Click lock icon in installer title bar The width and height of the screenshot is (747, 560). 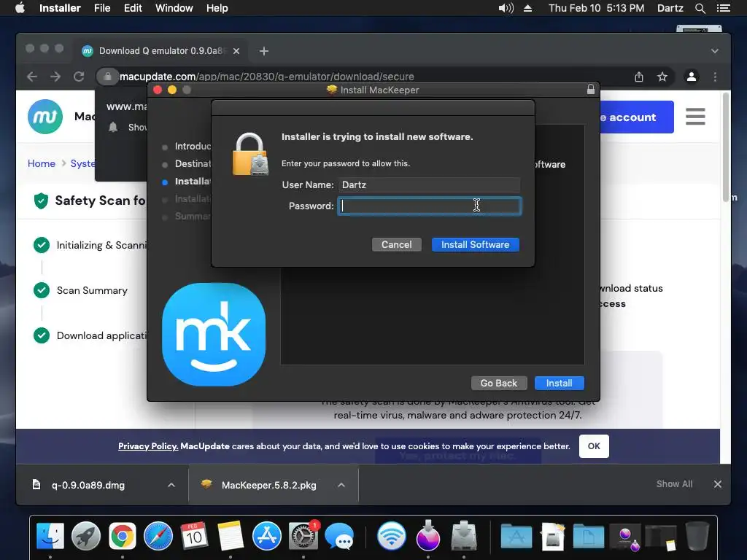[591, 89]
